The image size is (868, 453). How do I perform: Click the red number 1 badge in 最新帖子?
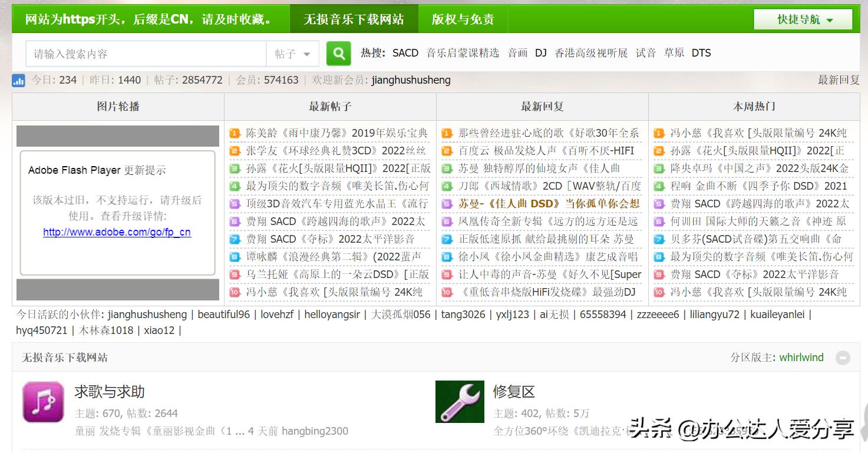[x=235, y=133]
